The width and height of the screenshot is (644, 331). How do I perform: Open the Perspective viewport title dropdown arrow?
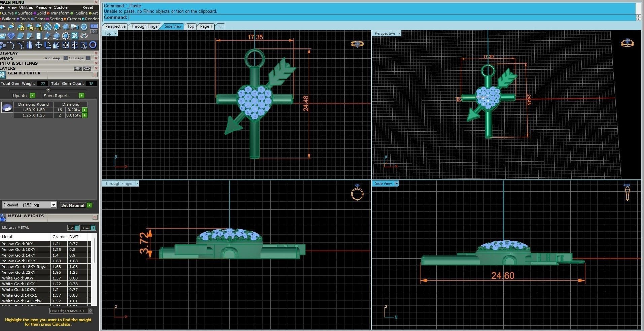tap(399, 33)
